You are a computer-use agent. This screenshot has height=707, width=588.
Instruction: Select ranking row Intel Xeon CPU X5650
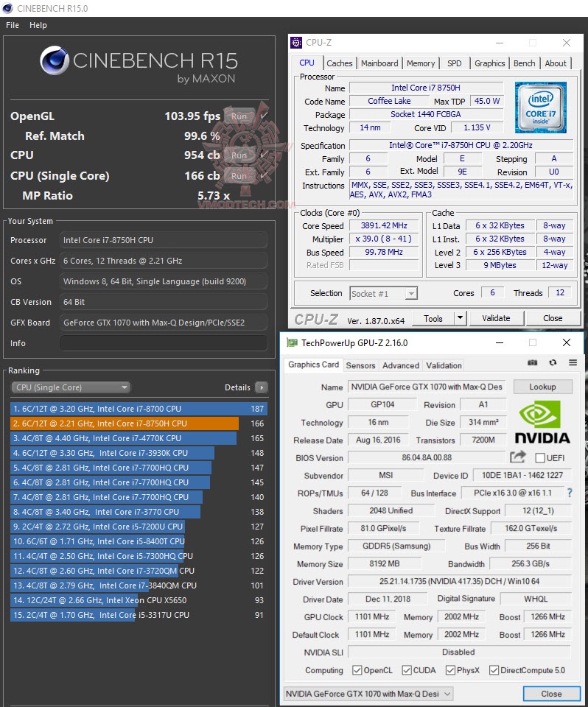139,600
